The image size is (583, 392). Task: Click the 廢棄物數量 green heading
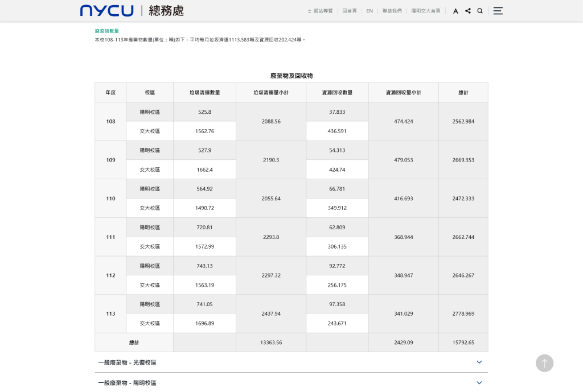pyautogui.click(x=107, y=31)
